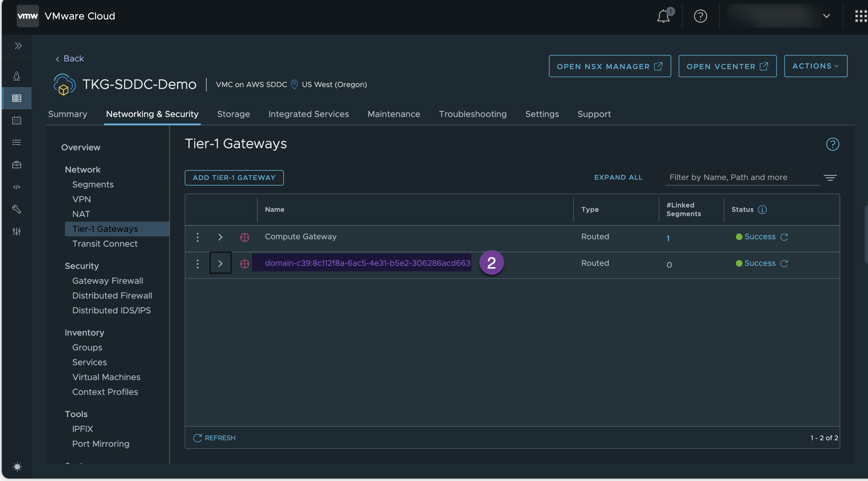This screenshot has height=481, width=868.
Task: Open the Settings tab
Action: 542,114
